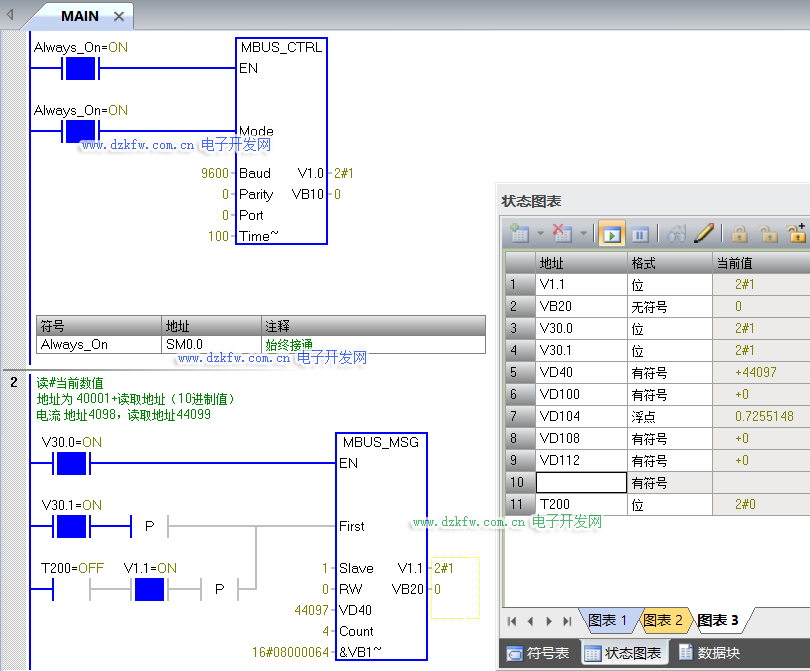The image size is (810, 671).
Task: Switch to the 图表 1 tab
Action: point(607,620)
